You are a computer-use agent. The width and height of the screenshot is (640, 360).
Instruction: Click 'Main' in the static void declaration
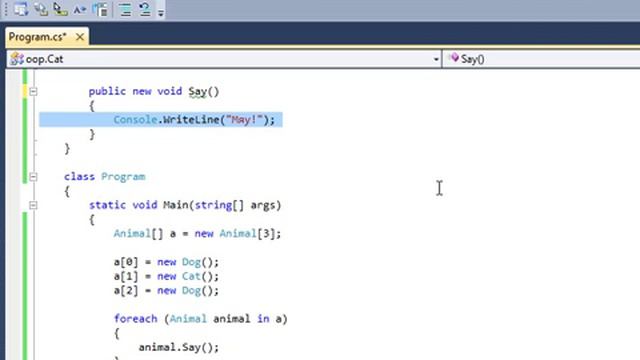click(x=176, y=205)
